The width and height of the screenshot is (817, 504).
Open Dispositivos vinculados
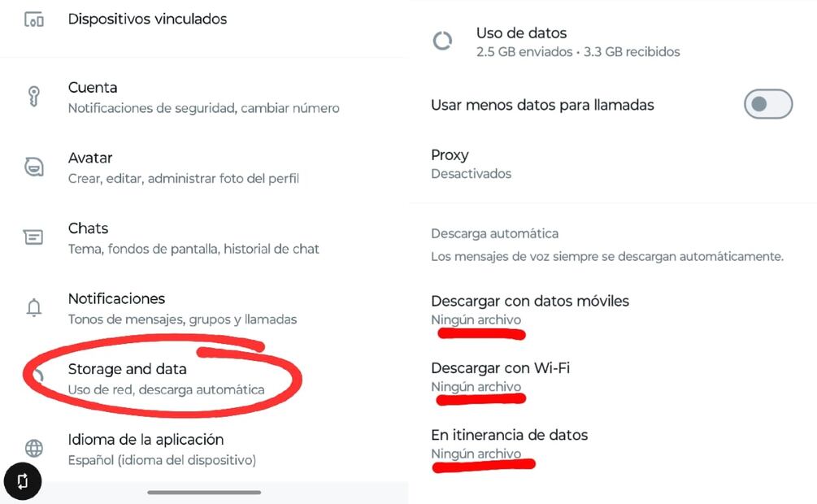(x=147, y=19)
